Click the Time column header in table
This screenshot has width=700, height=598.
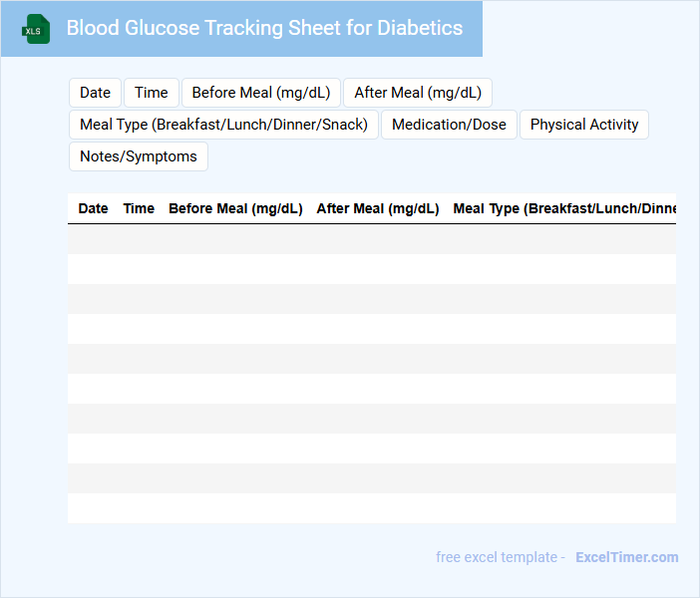point(139,208)
